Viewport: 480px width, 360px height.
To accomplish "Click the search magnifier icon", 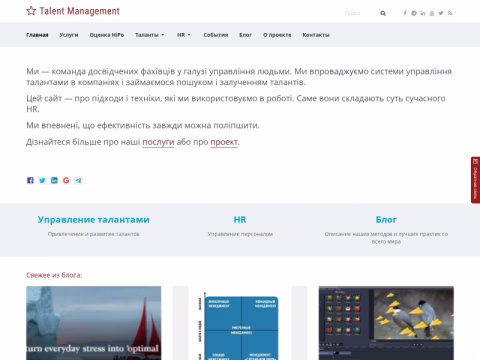I will click(383, 13).
